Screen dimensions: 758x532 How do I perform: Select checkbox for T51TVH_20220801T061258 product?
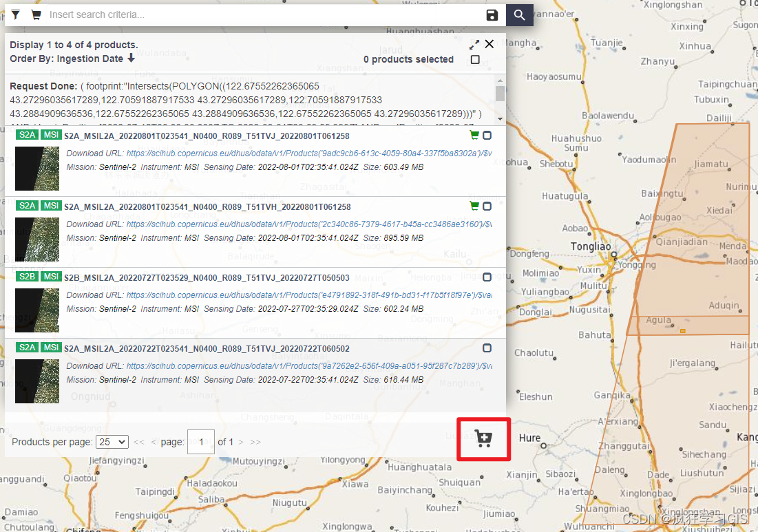click(x=487, y=206)
